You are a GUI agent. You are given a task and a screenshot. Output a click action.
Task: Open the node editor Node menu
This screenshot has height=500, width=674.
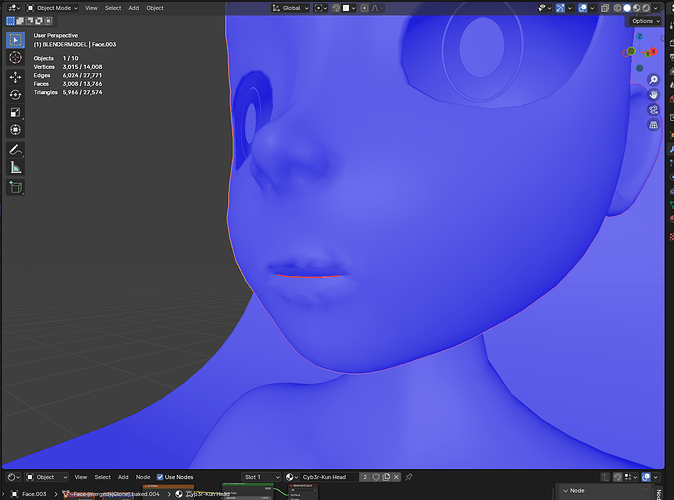click(x=143, y=477)
